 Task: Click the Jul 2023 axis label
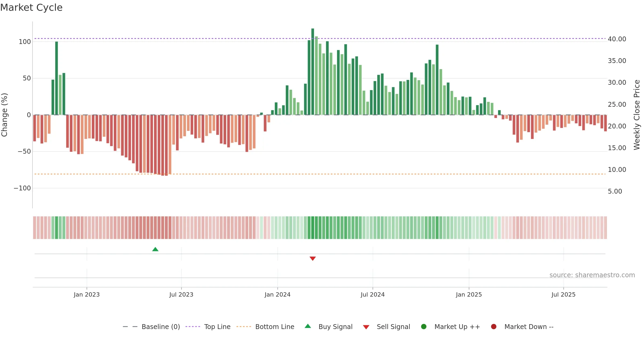pos(181,295)
